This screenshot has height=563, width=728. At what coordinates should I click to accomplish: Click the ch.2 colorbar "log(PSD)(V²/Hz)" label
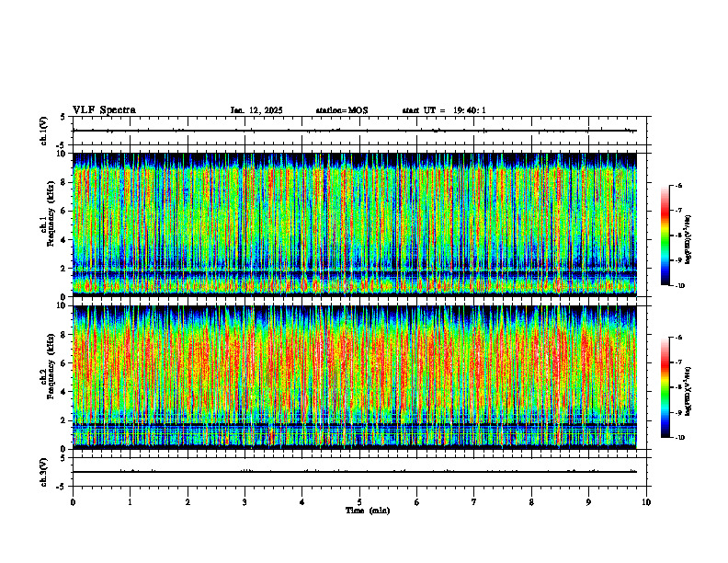688,390
